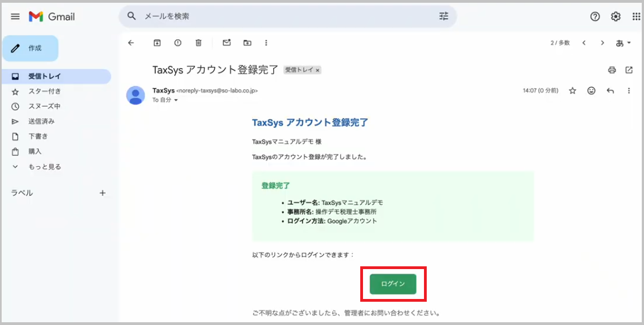Screen dimensions: 644x325
Task: Open toolbar more options menu
Action: click(266, 43)
